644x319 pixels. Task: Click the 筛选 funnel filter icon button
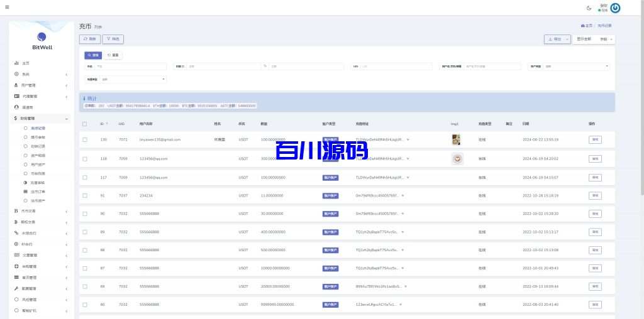coord(113,39)
